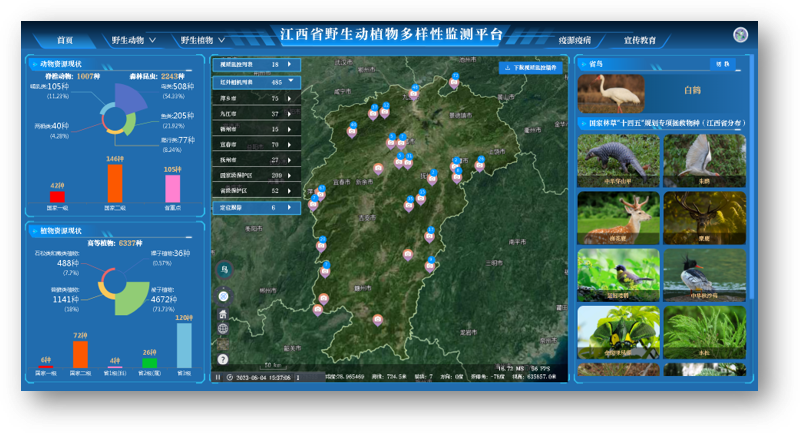Open the 野生植物 dropdown menu
The image size is (800, 433).
point(204,41)
